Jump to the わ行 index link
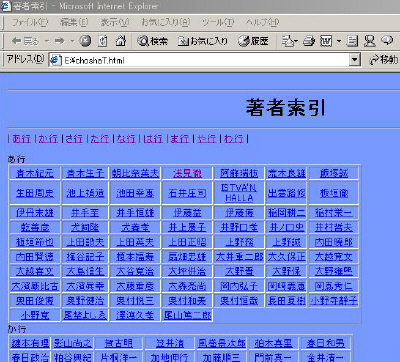 234,139
